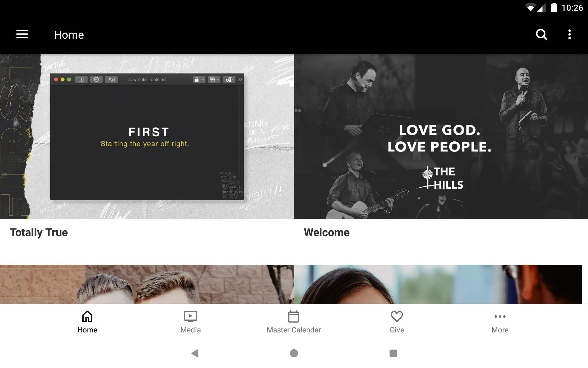Expand note formatting dropdown
Viewport: 588px width, 368px height.
coord(111,79)
